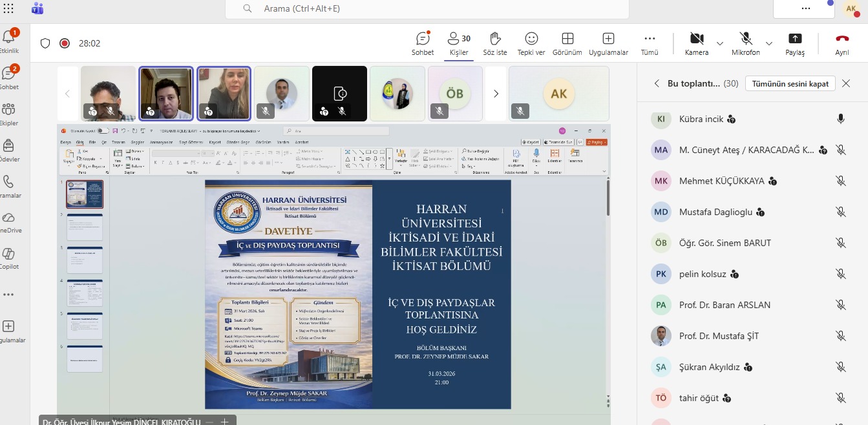Leave the meeting with Ayrıl button
Viewport: 868px width, 425px height.
pos(842,43)
